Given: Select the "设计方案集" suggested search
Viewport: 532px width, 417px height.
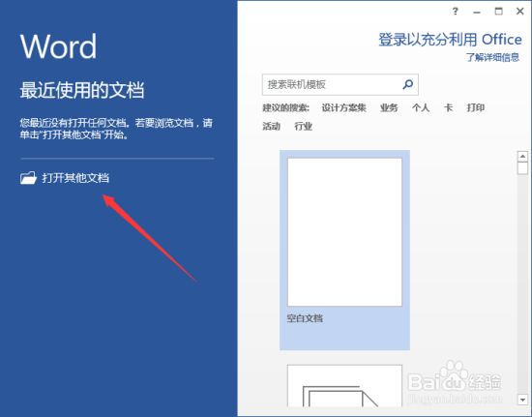Looking at the screenshot, I should click(x=343, y=108).
